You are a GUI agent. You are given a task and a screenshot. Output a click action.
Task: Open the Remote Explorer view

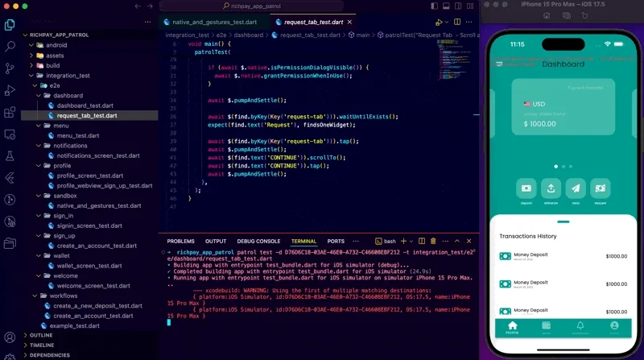(10, 134)
